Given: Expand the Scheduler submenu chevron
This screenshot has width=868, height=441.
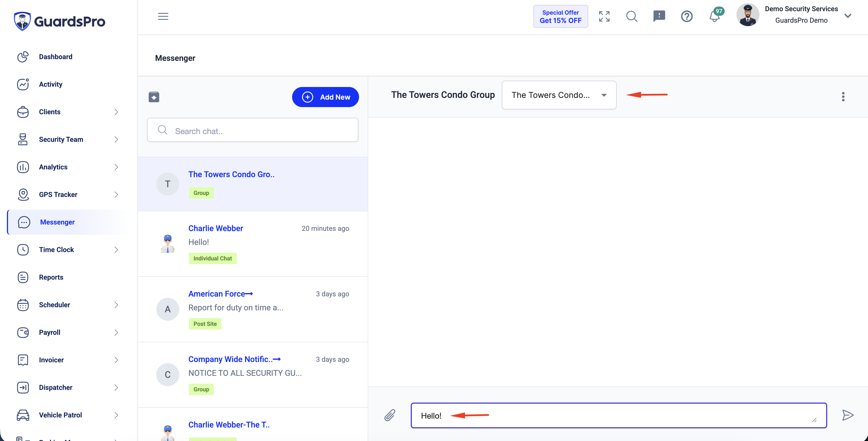Looking at the screenshot, I should (116, 305).
